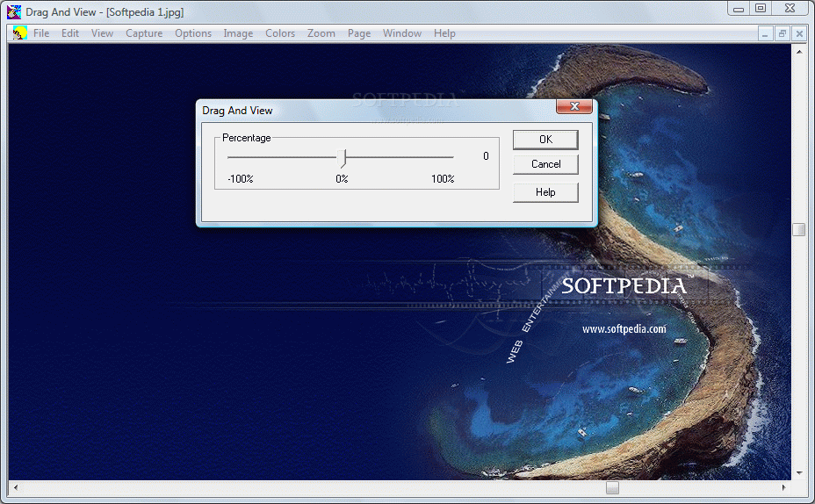Open the Help menu
The width and height of the screenshot is (815, 504).
pos(444,33)
